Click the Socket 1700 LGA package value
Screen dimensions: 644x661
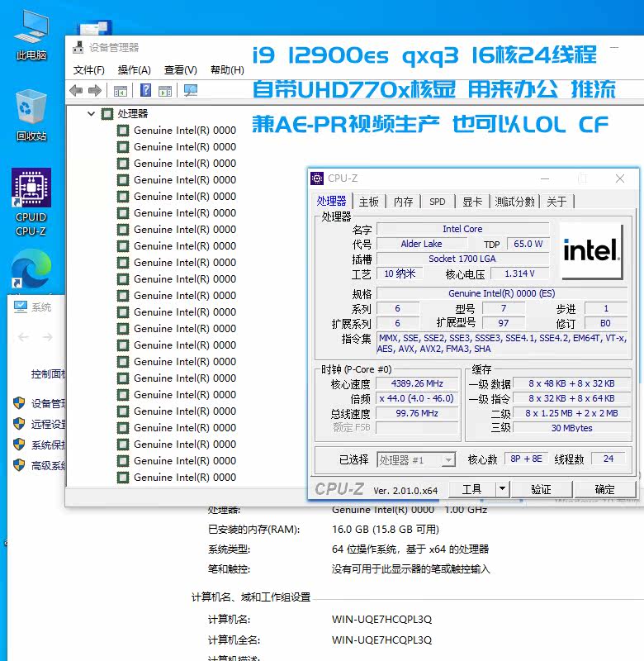point(462,259)
